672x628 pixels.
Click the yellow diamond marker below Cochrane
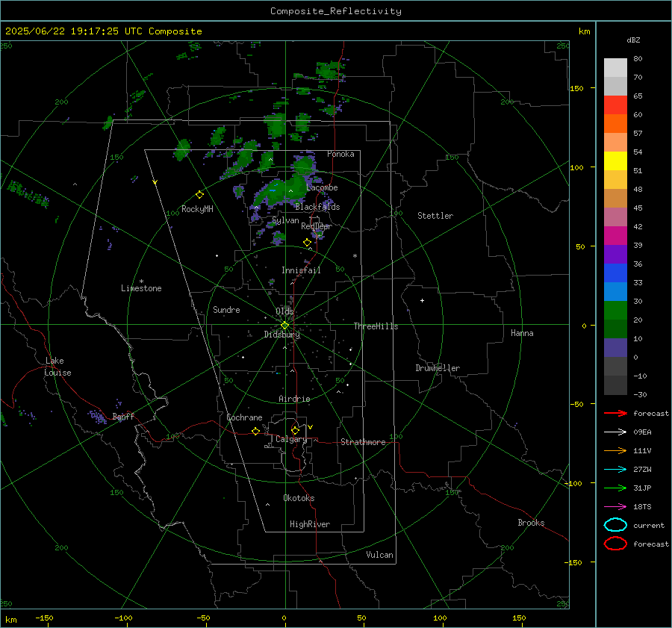point(255,431)
